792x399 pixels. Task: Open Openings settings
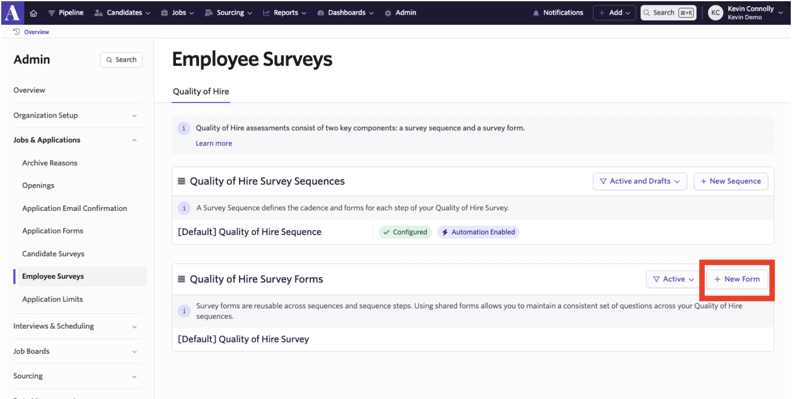tap(38, 185)
